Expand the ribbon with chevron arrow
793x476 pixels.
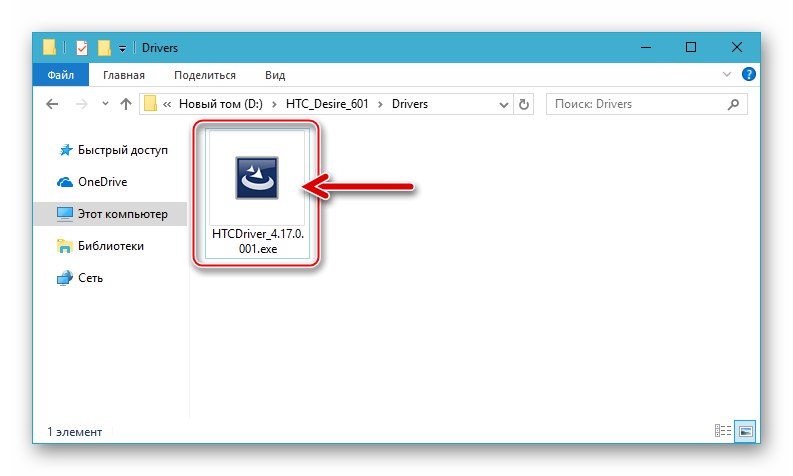point(727,74)
